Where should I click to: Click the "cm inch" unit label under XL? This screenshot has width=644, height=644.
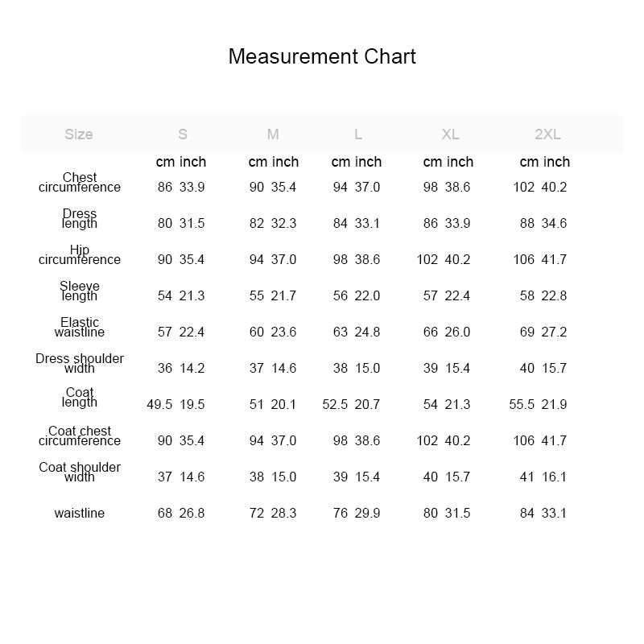coord(448,162)
